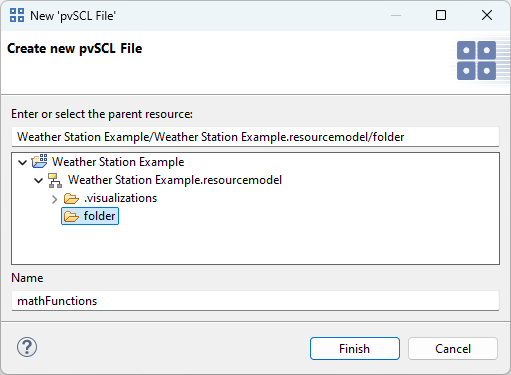
Task: Click the Finish button
Action: pyautogui.click(x=355, y=348)
